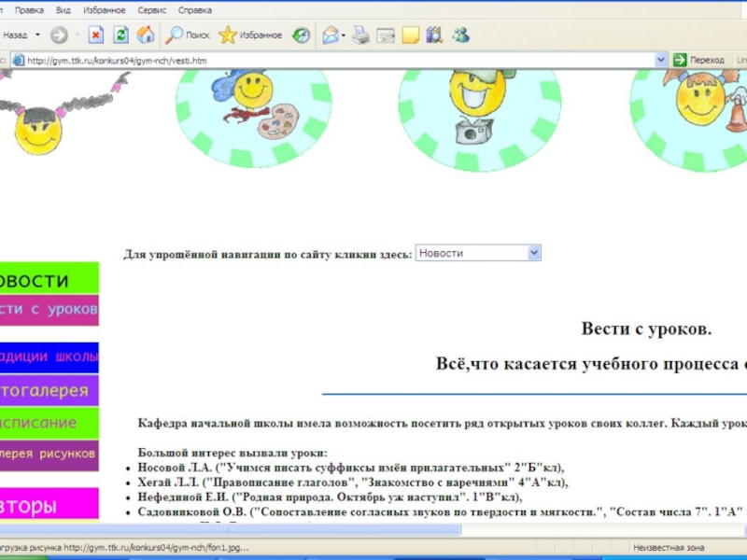Expand the site navigation dropdown showing Новости
Image resolution: width=747 pixels, height=560 pixels.
point(534,253)
